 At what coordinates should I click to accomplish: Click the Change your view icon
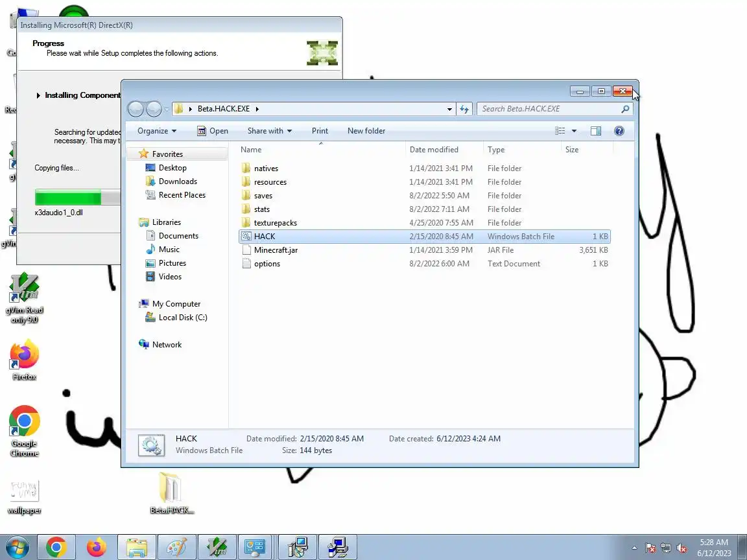point(560,131)
